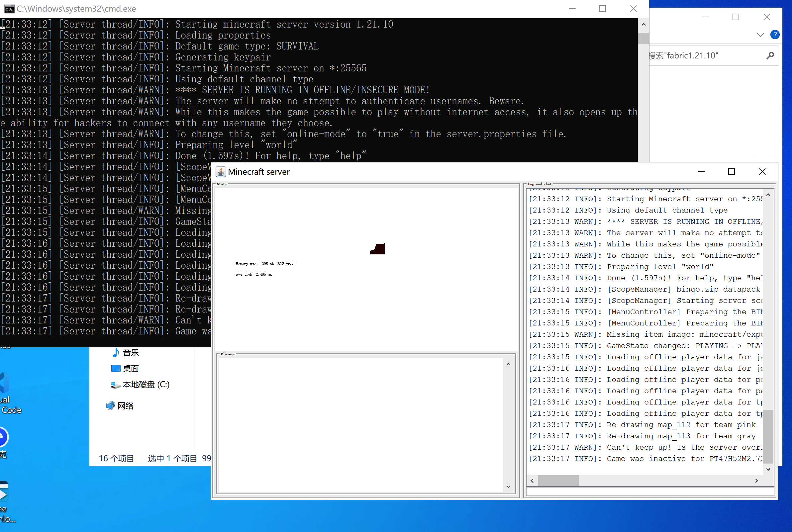Click the cmd window vertical scrollbar thumb
Viewport: 792px width, 532px height.
point(643,38)
